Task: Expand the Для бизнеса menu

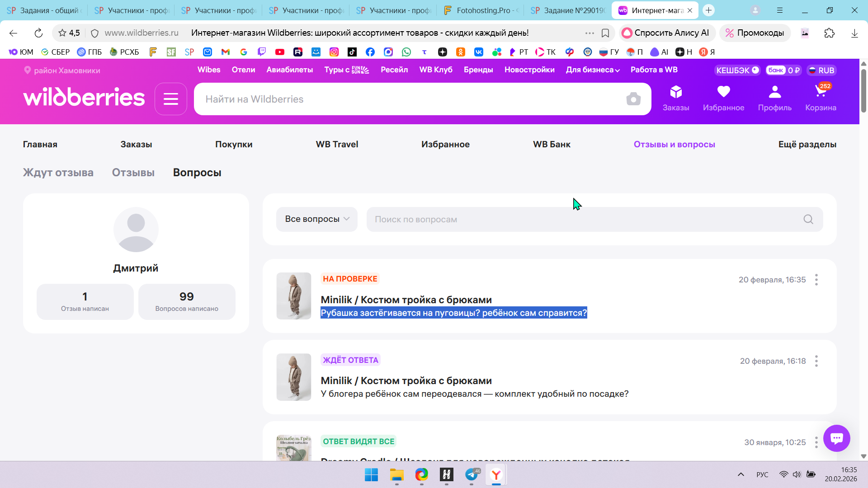Action: click(x=593, y=70)
